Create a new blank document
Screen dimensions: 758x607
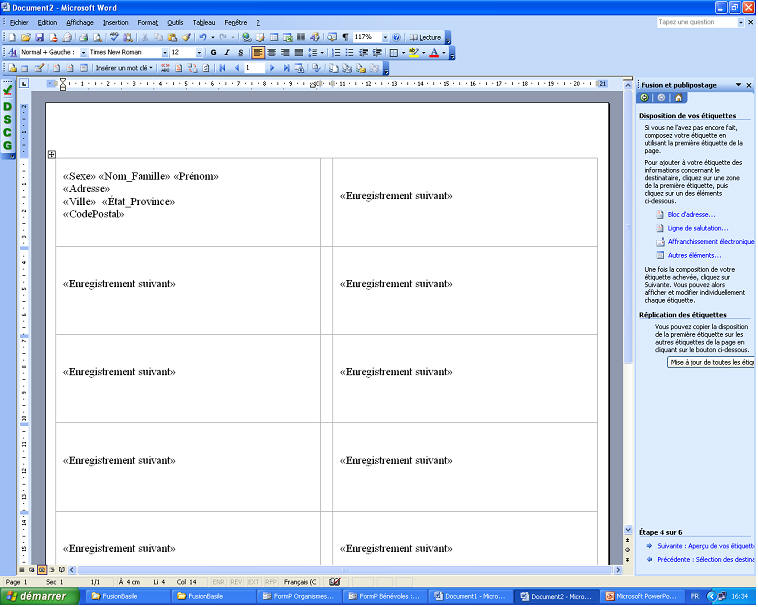12,37
